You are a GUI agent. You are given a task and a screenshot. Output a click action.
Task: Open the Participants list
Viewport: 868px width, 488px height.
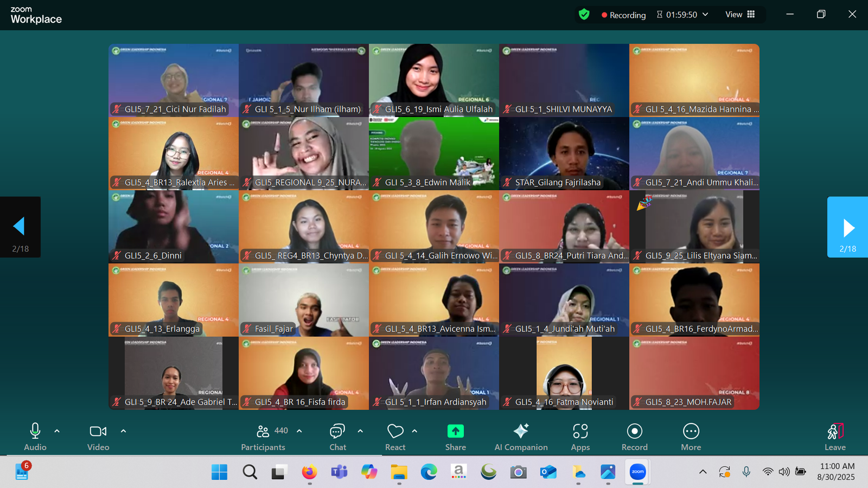(x=264, y=437)
